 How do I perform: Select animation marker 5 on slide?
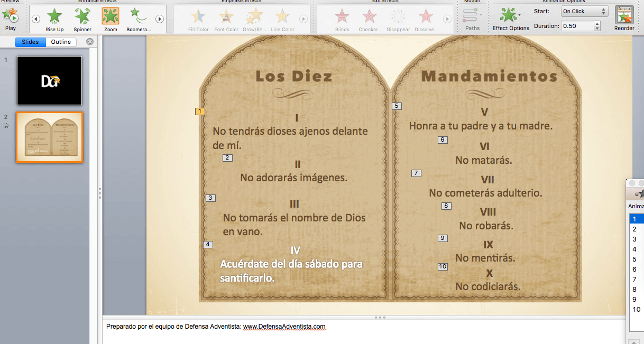pos(397,106)
